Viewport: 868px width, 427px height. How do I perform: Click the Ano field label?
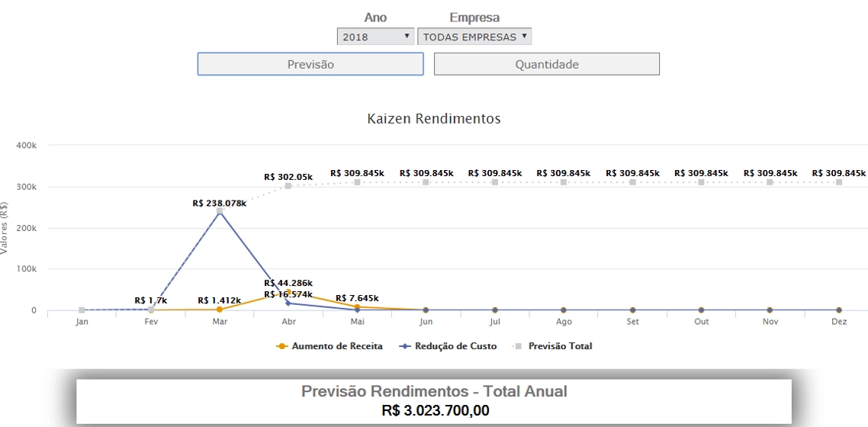[x=375, y=18]
